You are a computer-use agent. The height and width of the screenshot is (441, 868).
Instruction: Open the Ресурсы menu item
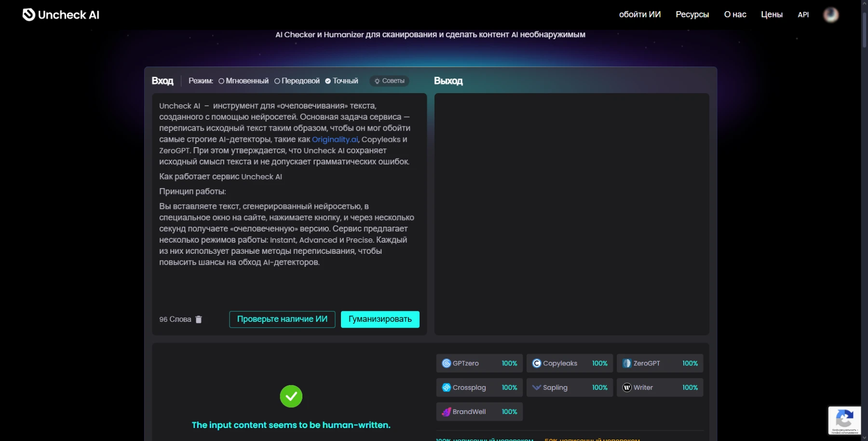point(692,14)
